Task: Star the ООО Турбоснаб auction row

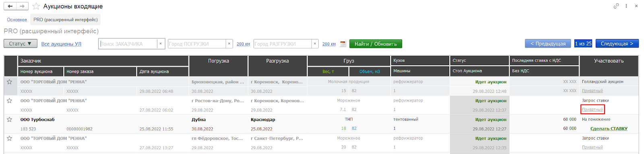Action: tap(9, 119)
